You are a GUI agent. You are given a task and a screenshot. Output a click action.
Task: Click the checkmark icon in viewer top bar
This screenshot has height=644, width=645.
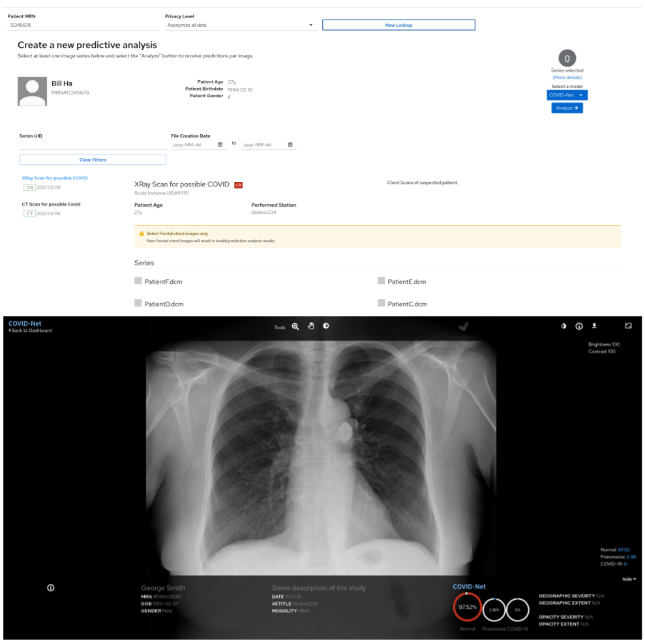point(464,327)
